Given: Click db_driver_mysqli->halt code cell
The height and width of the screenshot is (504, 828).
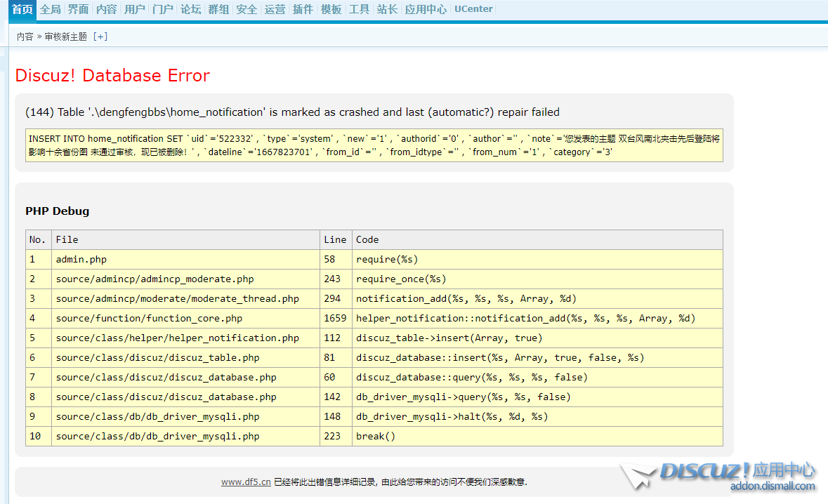Looking at the screenshot, I should [x=537, y=416].
